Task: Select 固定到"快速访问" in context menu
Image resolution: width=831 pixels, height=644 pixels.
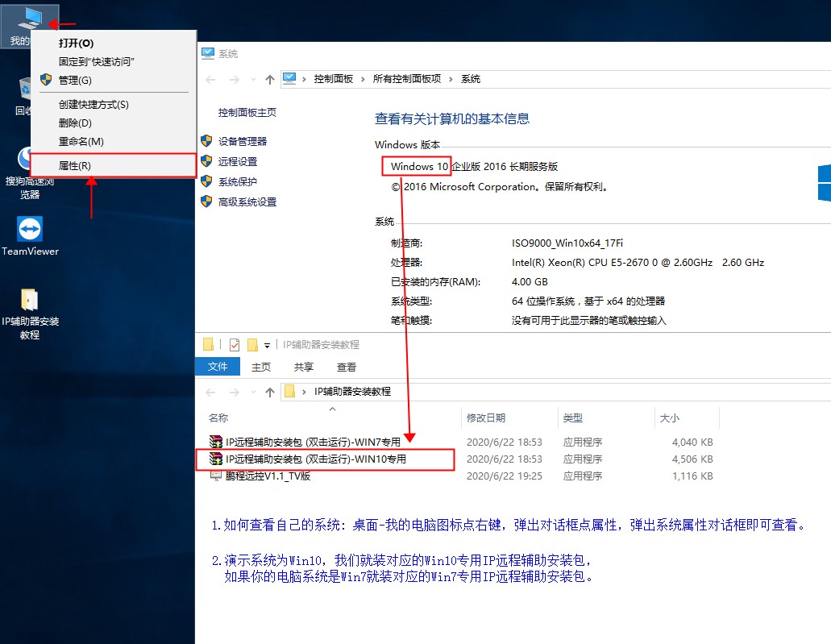Action: pos(114,61)
